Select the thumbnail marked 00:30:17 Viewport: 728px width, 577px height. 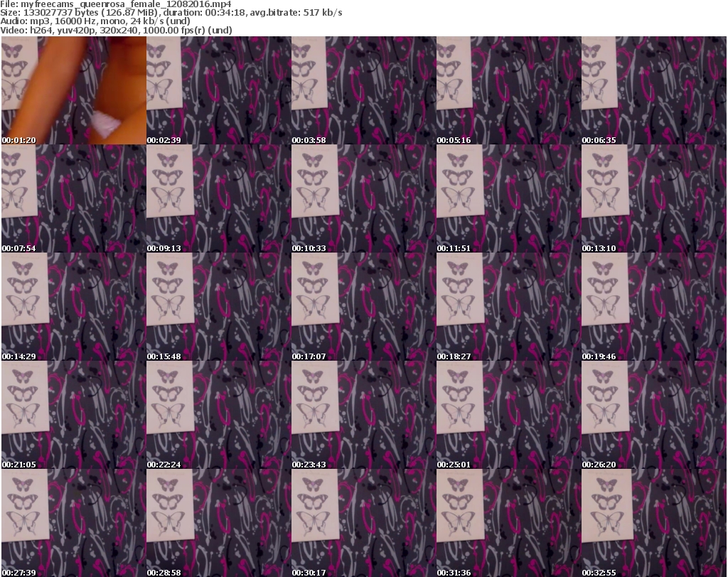point(363,523)
